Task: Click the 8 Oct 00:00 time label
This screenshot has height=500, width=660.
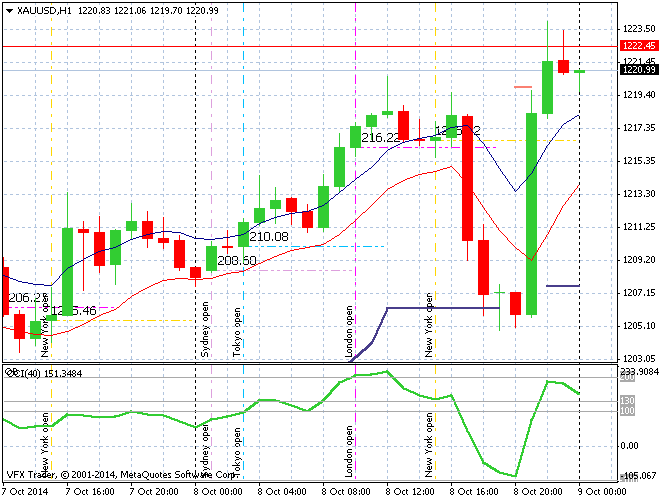Action: pos(218,492)
